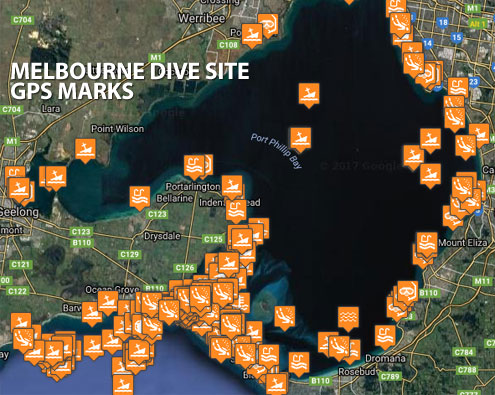The image size is (495, 395).
Task: Open the pier marker above the Rosebud B110 shield
Action: pyautogui.click(x=299, y=363)
